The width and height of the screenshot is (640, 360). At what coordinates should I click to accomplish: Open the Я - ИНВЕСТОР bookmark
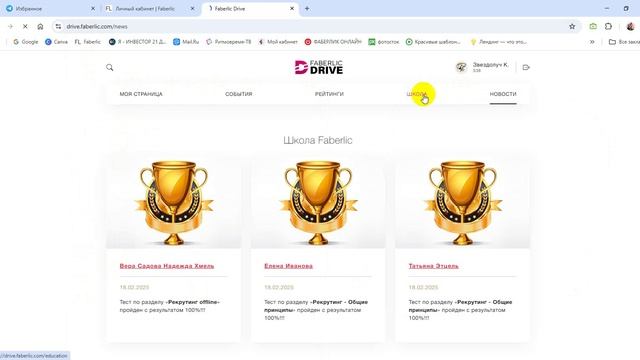point(138,42)
